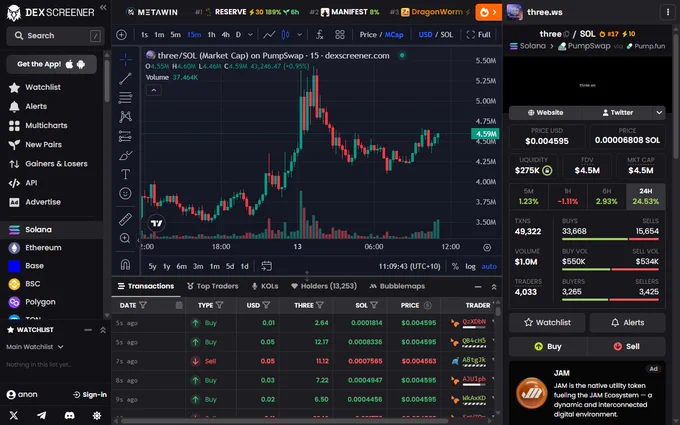Select the 1h timeframe
Viewport: 680px width, 425px height.
click(211, 35)
